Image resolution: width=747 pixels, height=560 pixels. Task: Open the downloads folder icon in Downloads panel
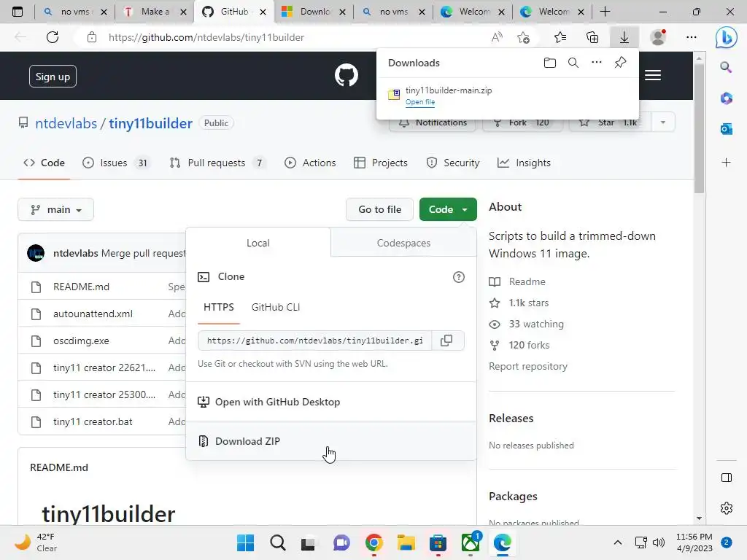550,63
